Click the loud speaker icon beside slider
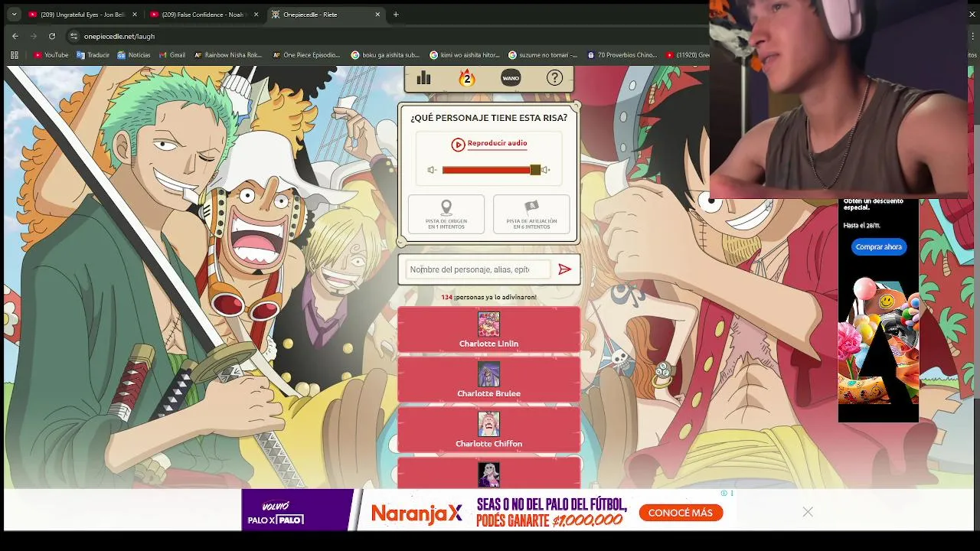This screenshot has height=551, width=980. (x=545, y=170)
